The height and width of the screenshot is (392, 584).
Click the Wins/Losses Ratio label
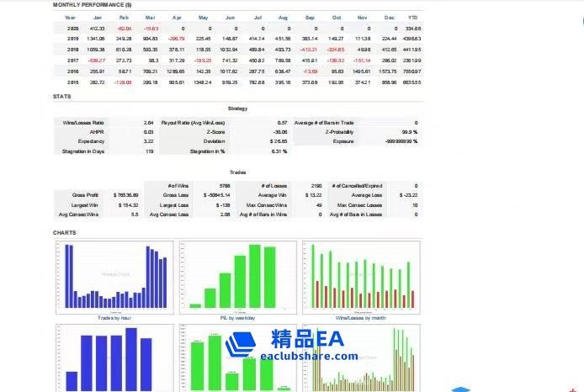coord(83,123)
